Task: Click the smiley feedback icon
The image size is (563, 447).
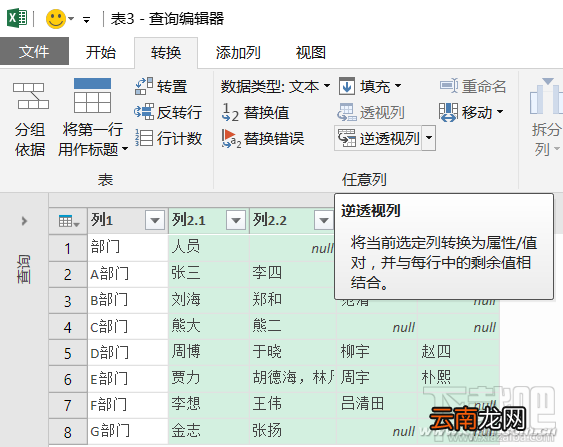Action: click(56, 19)
